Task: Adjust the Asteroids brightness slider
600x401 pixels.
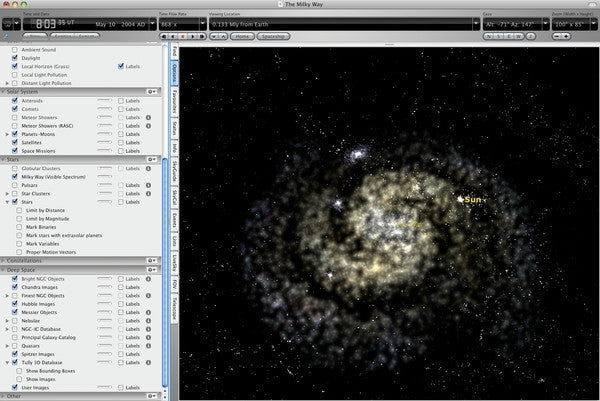Action: coord(104,100)
